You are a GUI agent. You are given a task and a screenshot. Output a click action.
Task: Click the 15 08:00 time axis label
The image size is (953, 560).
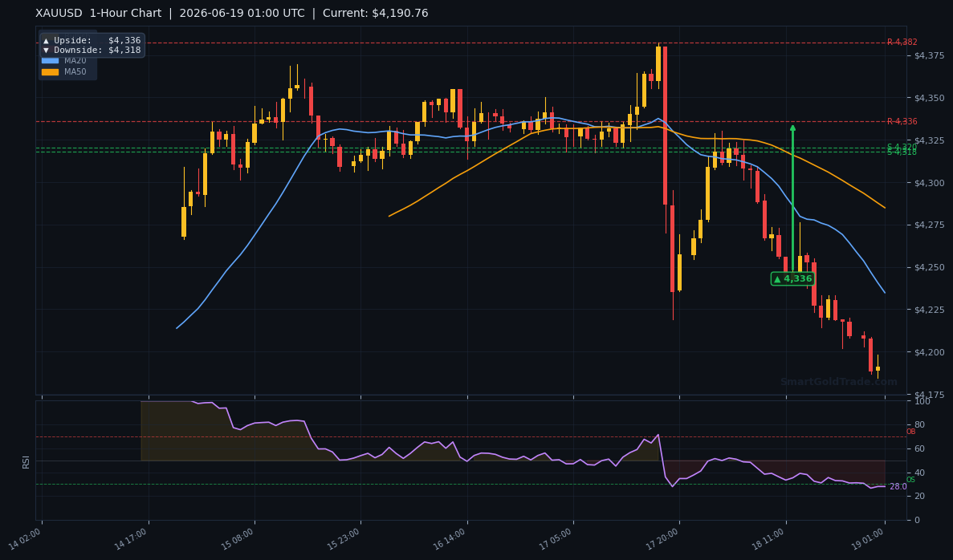(x=238, y=539)
